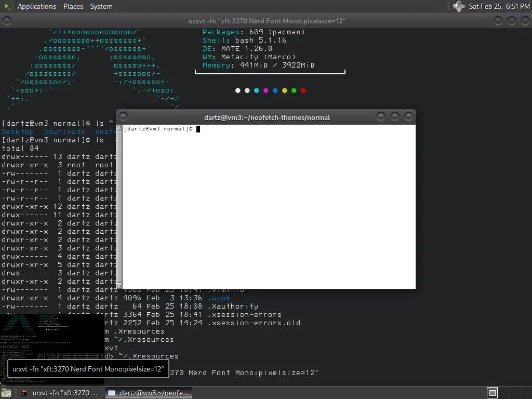Click the '.Xauthority' file name
Image resolution: width=532 pixels, height=399 pixels.
pyautogui.click(x=233, y=307)
